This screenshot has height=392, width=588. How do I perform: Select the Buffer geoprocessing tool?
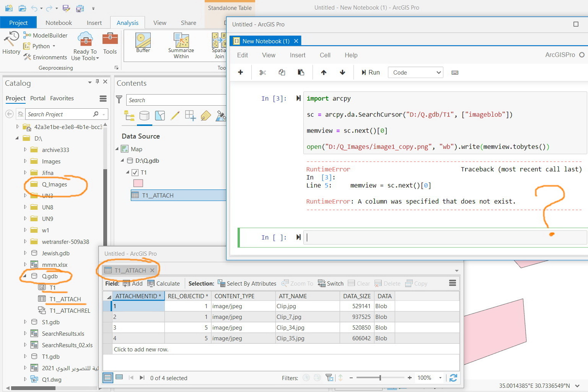pyautogui.click(x=143, y=43)
